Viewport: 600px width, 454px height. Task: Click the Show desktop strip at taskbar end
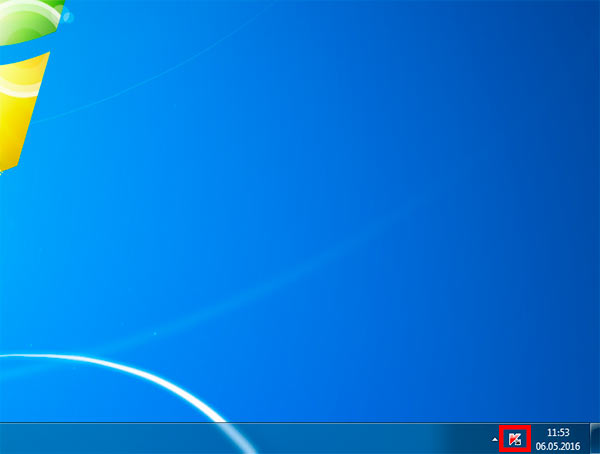click(x=595, y=439)
